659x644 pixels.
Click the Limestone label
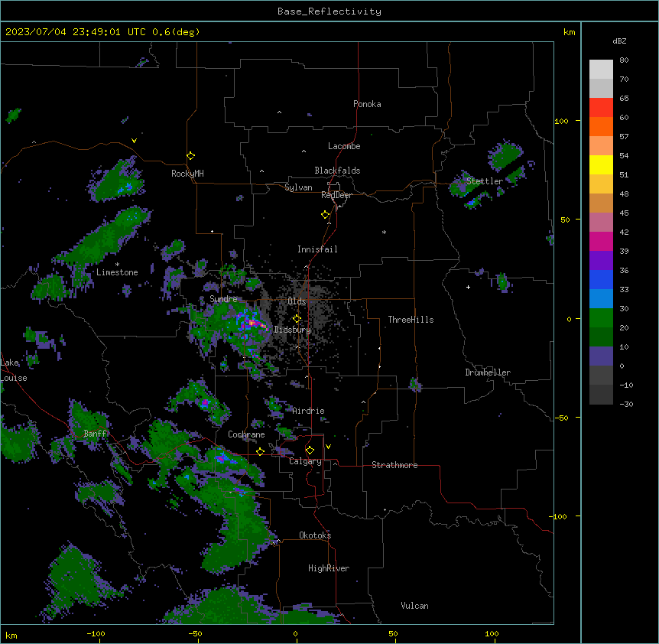coord(117,272)
